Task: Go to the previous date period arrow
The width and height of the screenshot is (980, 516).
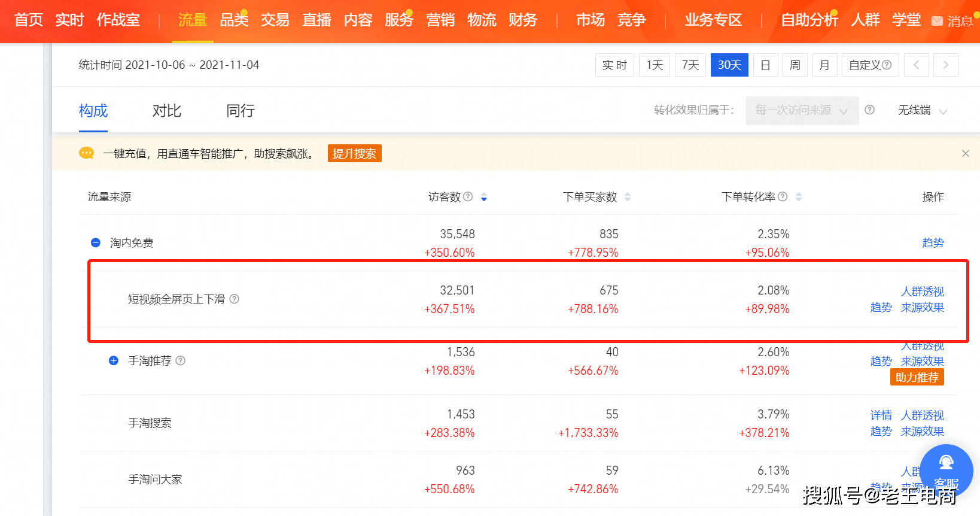Action: tap(916, 65)
